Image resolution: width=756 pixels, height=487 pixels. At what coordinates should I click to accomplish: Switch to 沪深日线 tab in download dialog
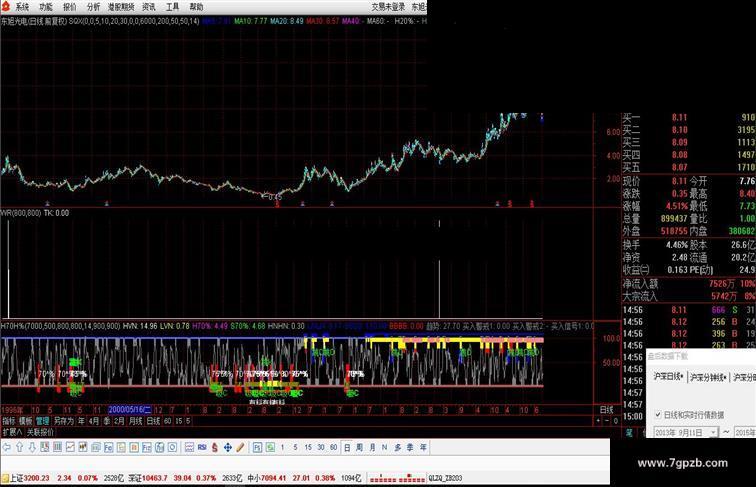coord(668,376)
